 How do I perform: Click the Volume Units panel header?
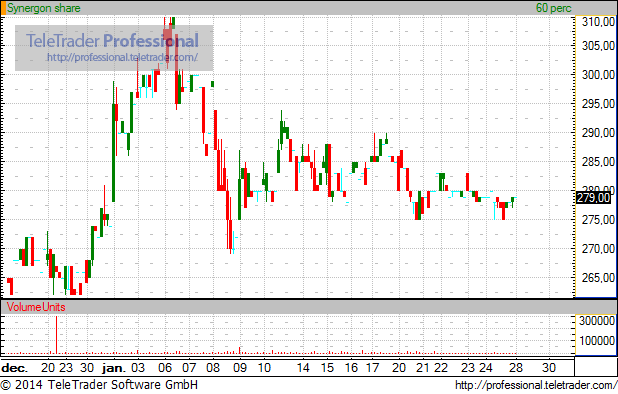tap(36, 307)
